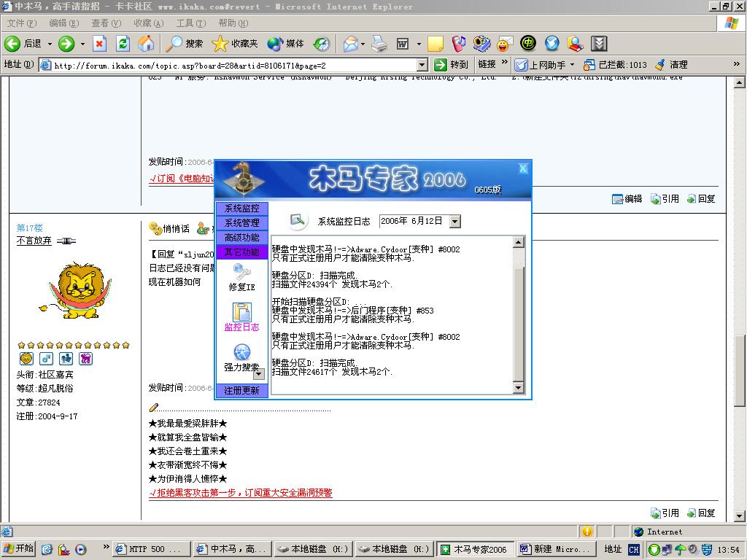Click the yellow note toolbar icon

(x=436, y=44)
